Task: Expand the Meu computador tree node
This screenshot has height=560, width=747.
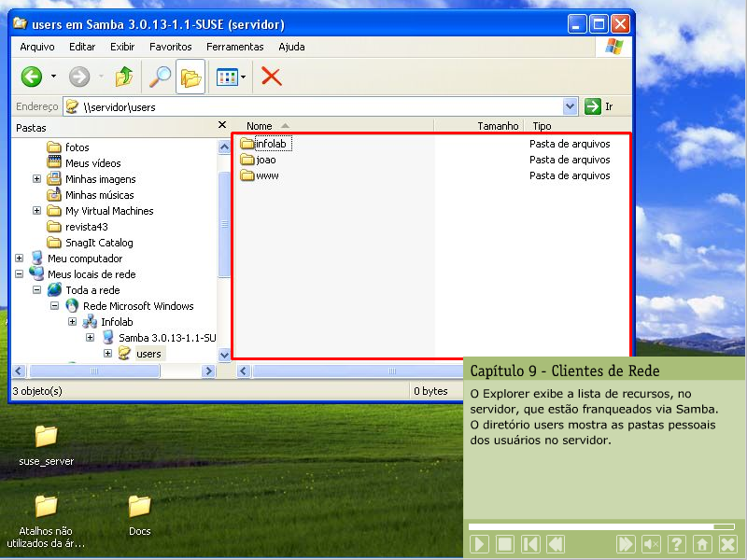Action: (x=20, y=259)
